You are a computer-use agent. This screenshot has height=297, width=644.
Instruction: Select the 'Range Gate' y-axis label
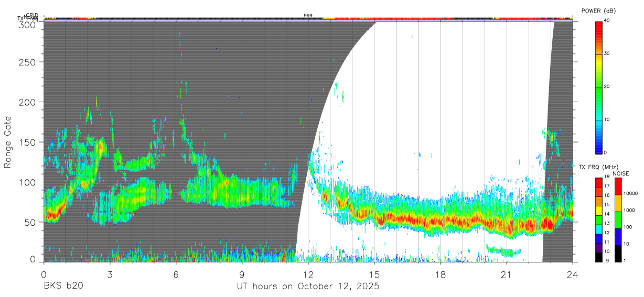click(x=8, y=142)
